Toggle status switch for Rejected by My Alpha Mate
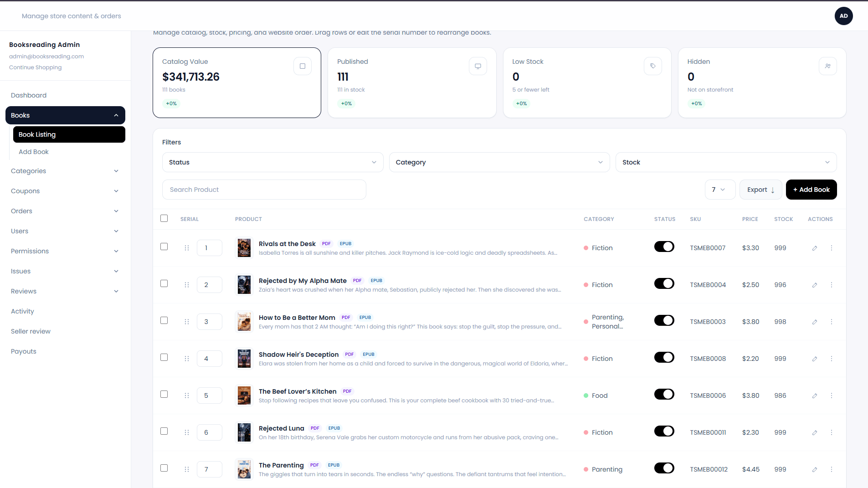868x488 pixels. tap(664, 283)
